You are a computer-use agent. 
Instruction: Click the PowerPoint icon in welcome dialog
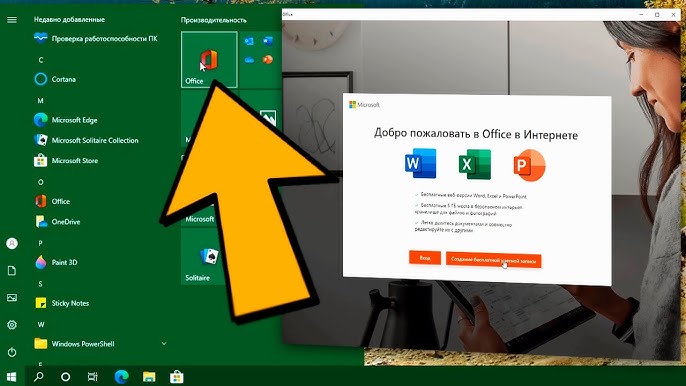[529, 165]
